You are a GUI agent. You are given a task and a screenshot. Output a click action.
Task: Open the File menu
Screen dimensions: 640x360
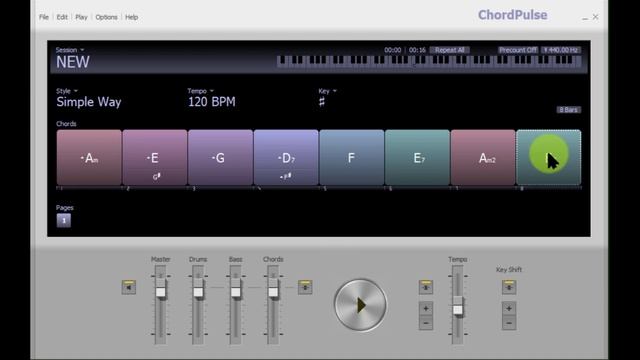(x=44, y=17)
